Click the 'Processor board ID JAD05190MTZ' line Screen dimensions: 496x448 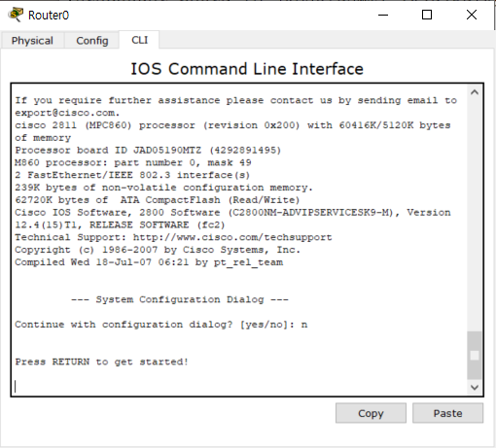(x=148, y=150)
